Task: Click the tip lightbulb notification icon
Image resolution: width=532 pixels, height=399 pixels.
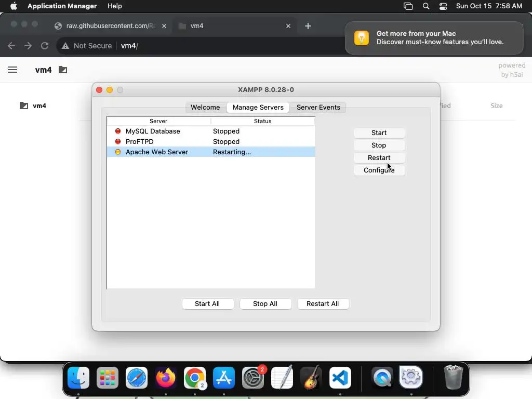Action: pos(362,37)
